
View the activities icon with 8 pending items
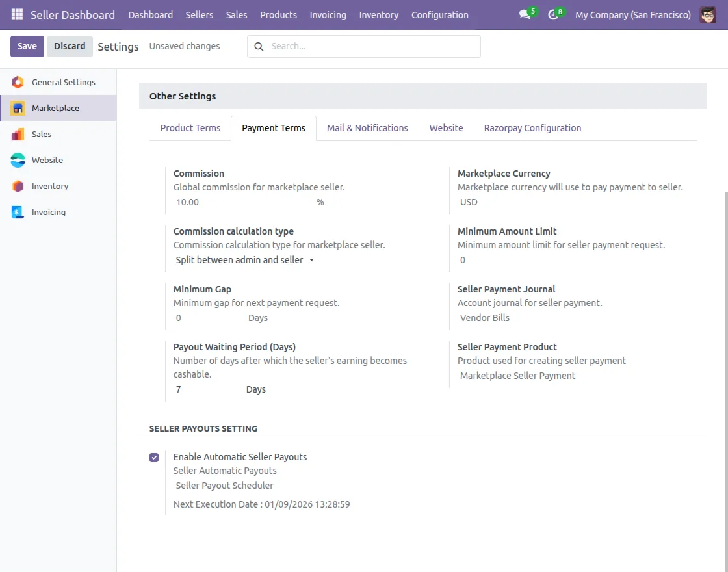[x=553, y=14]
